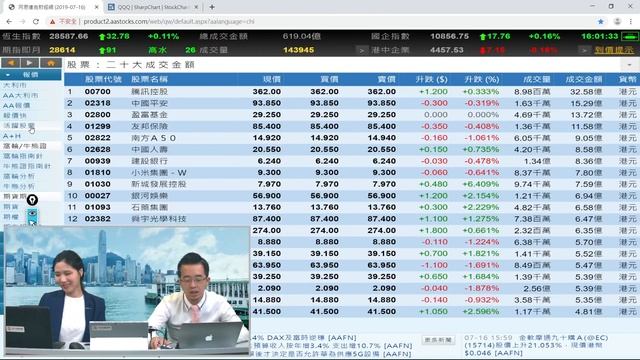Select 窩輪指南針 in the sidebar
Viewport: 640px width, 360px height.
coord(23,156)
